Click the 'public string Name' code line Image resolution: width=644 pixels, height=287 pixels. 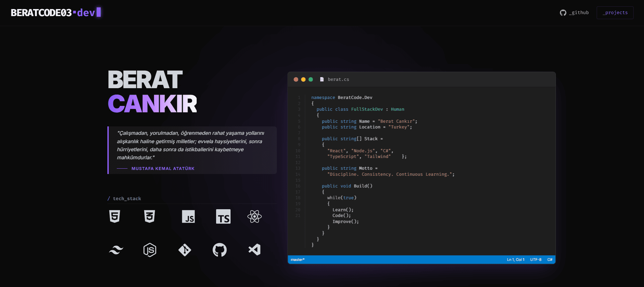tap(369, 121)
